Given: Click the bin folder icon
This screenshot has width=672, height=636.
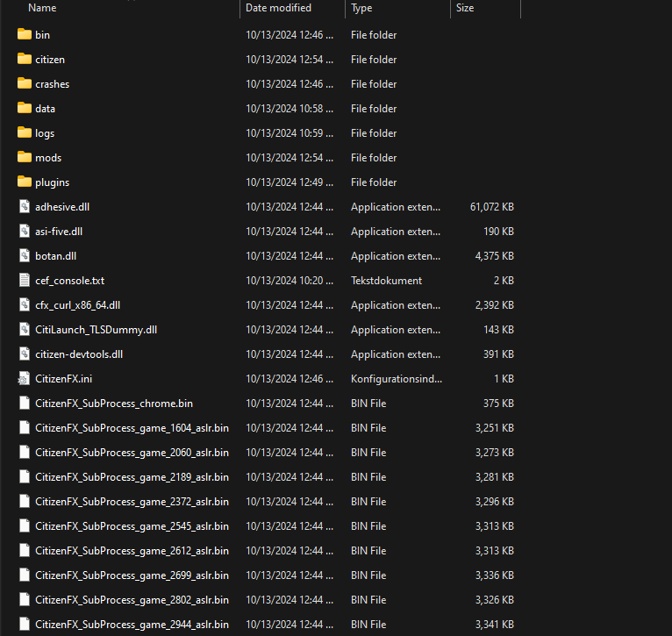Looking at the screenshot, I should tap(25, 34).
